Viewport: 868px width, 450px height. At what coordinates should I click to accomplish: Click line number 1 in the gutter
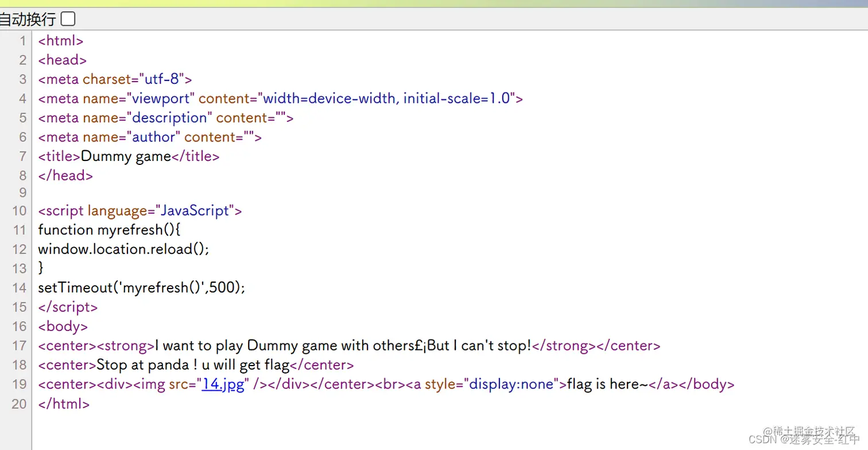click(23, 41)
